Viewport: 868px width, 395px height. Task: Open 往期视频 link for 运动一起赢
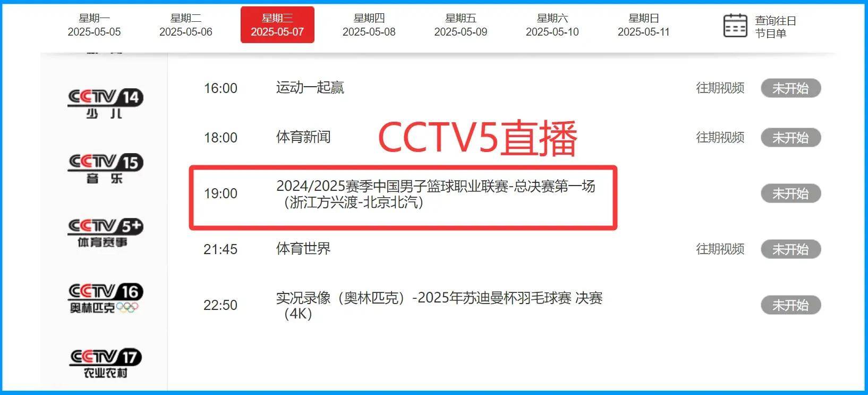720,88
